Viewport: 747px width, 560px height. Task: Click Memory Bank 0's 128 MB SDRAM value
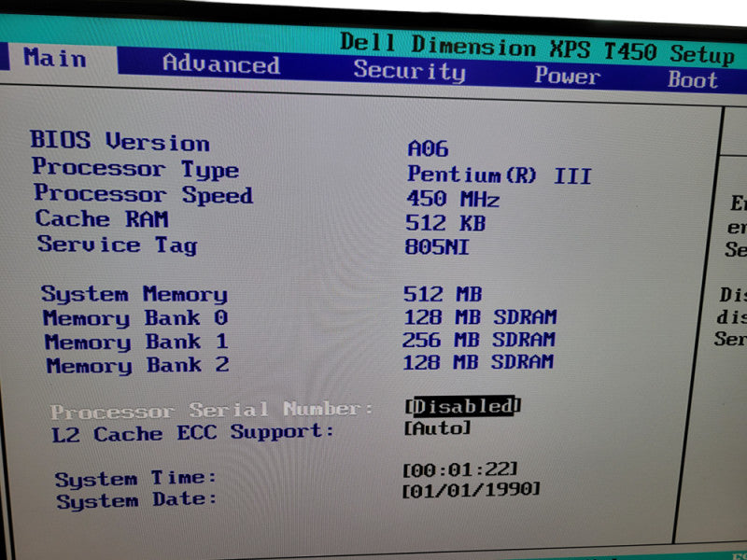click(480, 317)
